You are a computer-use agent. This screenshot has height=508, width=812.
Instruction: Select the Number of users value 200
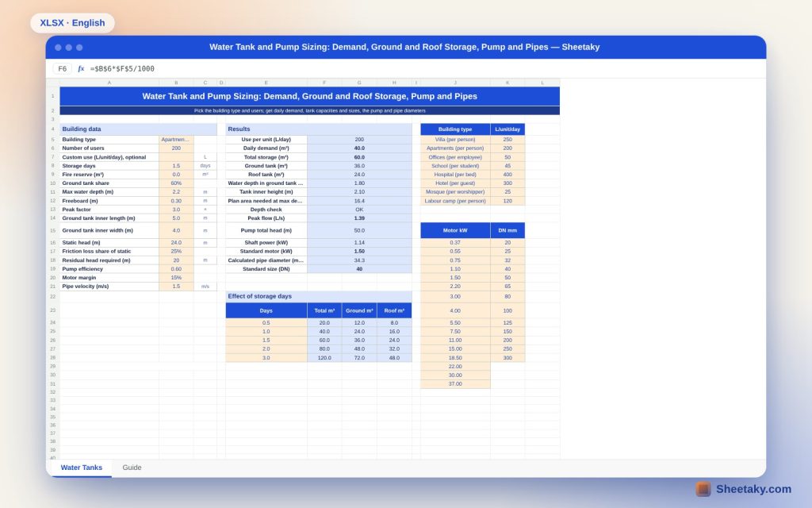click(x=176, y=148)
